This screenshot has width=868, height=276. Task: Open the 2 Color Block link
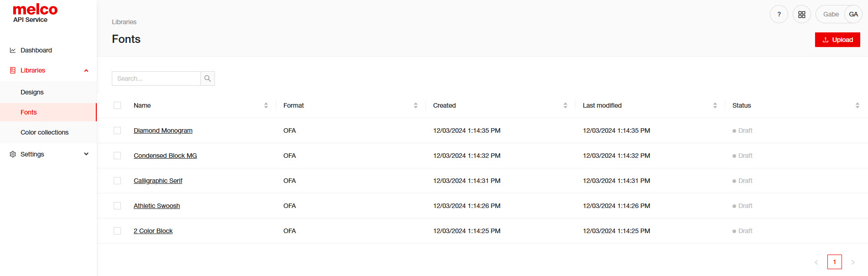[x=153, y=231]
